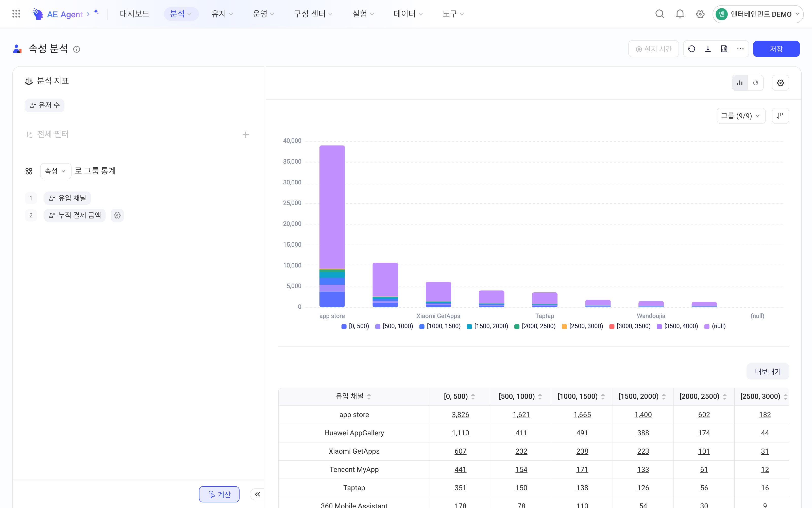Click the report file chart icon
This screenshot has height=508, width=812.
pos(724,49)
